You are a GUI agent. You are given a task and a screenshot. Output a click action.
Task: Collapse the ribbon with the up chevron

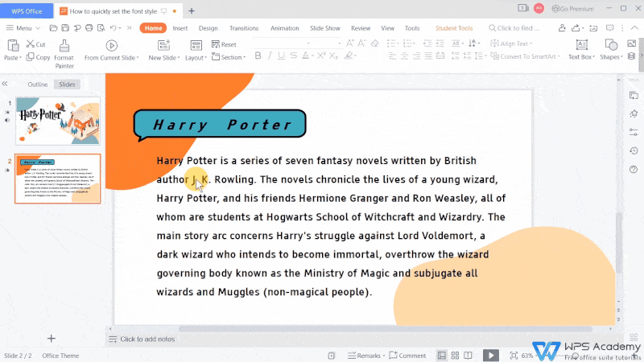(634, 28)
